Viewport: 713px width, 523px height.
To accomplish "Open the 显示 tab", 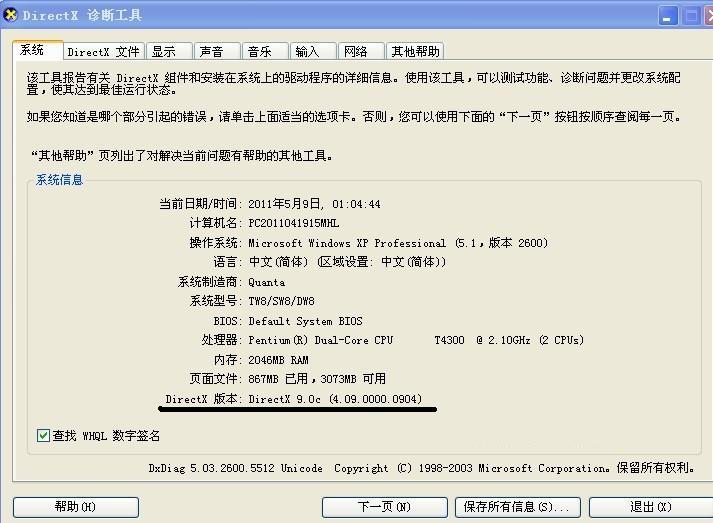I will (x=169, y=51).
